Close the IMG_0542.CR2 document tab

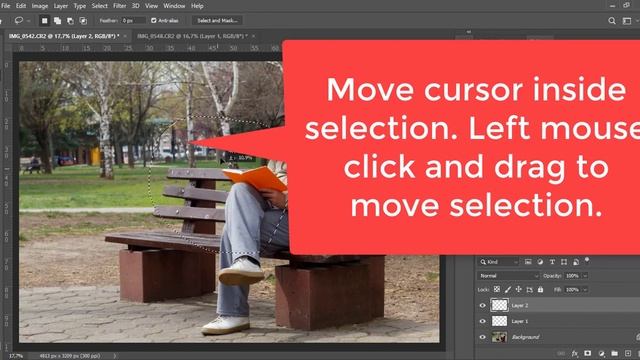click(x=125, y=36)
